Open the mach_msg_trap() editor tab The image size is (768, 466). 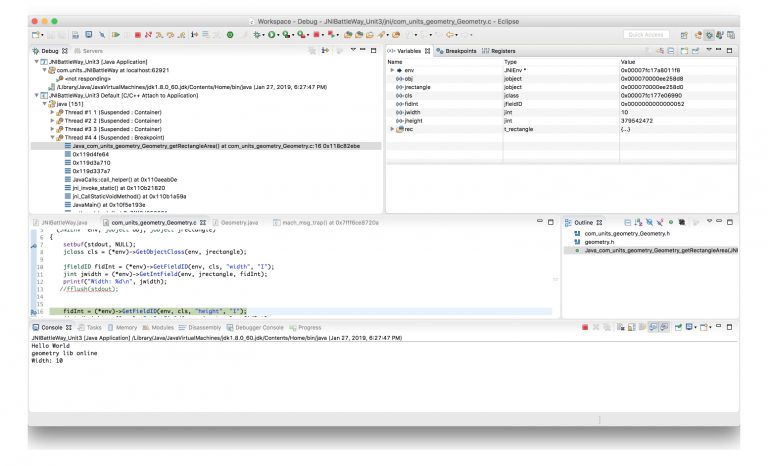[x=326, y=222]
